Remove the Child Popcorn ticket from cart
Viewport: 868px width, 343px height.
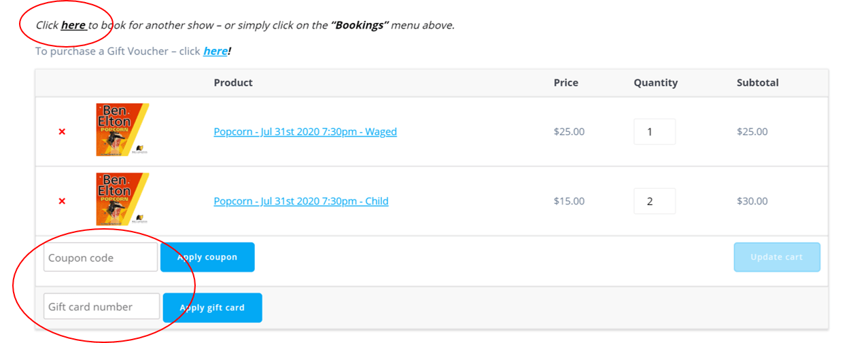[62, 201]
